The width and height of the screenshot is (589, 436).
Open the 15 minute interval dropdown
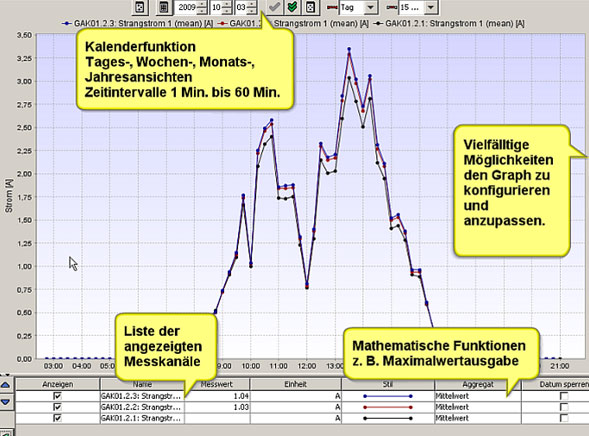431,8
